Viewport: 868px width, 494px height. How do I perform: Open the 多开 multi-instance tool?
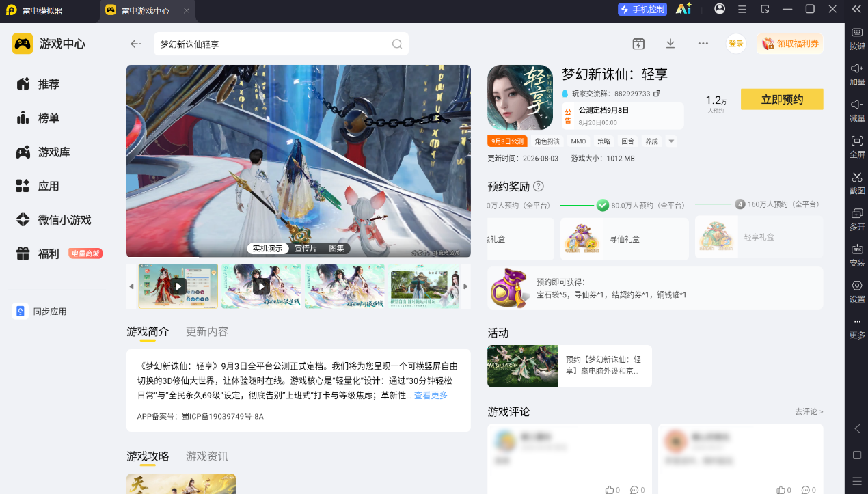point(857,219)
